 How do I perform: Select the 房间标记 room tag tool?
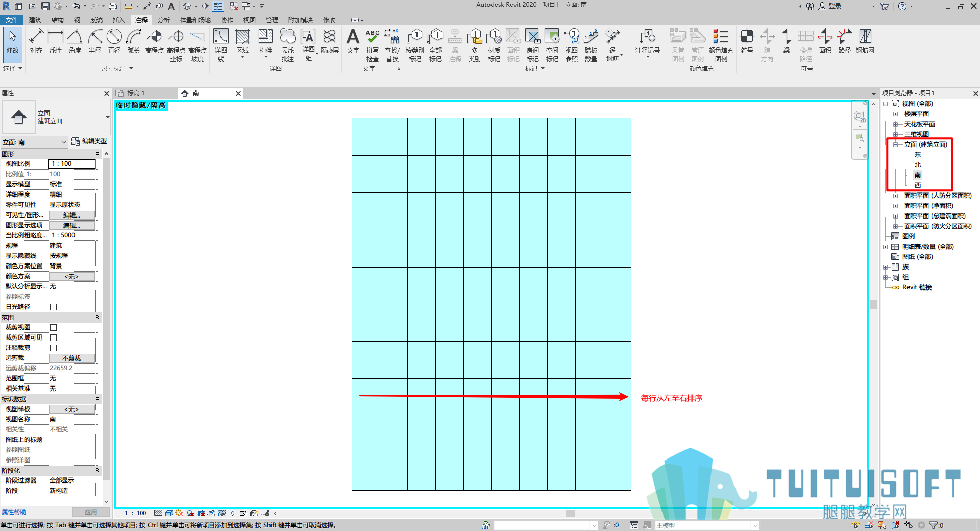click(533, 45)
